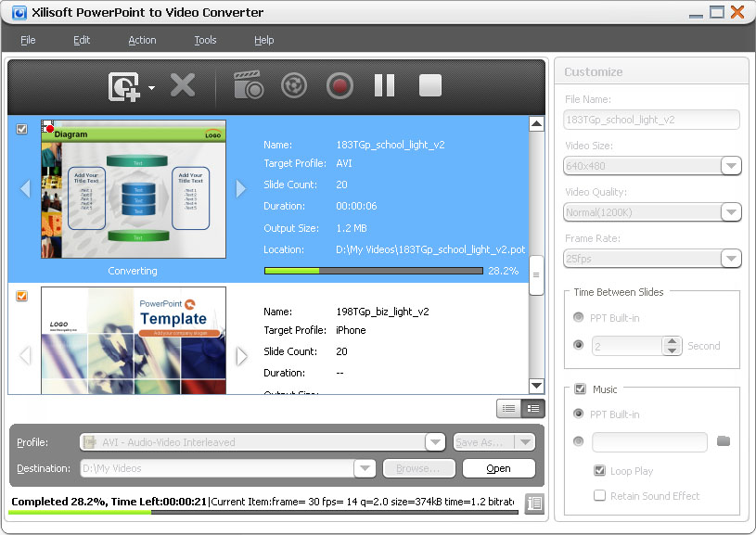This screenshot has height=535, width=756.
Task: Expand the Profile dropdown list
Action: pyautogui.click(x=435, y=442)
